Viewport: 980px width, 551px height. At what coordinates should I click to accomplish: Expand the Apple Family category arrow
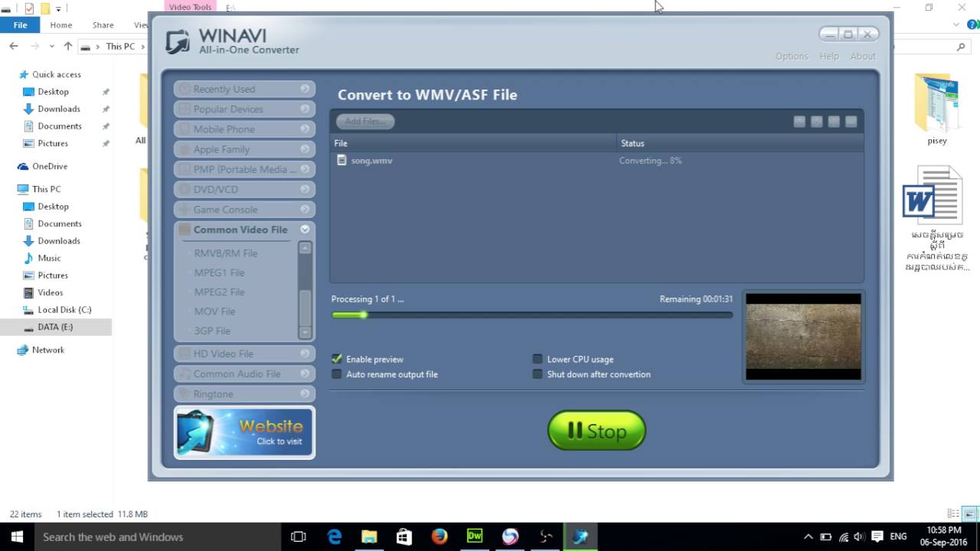point(305,149)
